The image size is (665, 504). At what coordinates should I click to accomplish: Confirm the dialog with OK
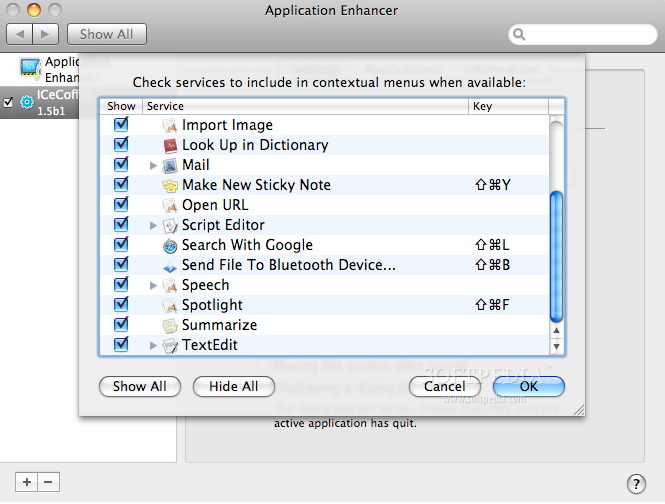pos(529,386)
